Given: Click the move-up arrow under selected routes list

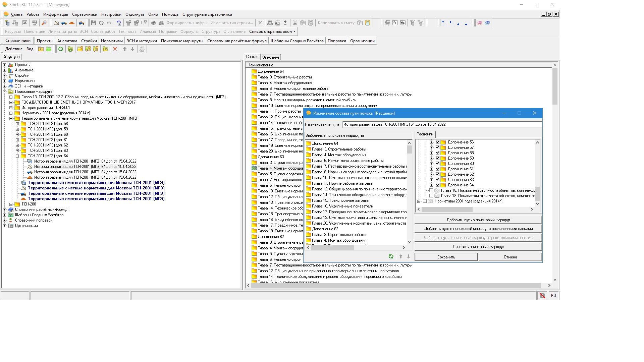Looking at the screenshot, I should (x=401, y=256).
